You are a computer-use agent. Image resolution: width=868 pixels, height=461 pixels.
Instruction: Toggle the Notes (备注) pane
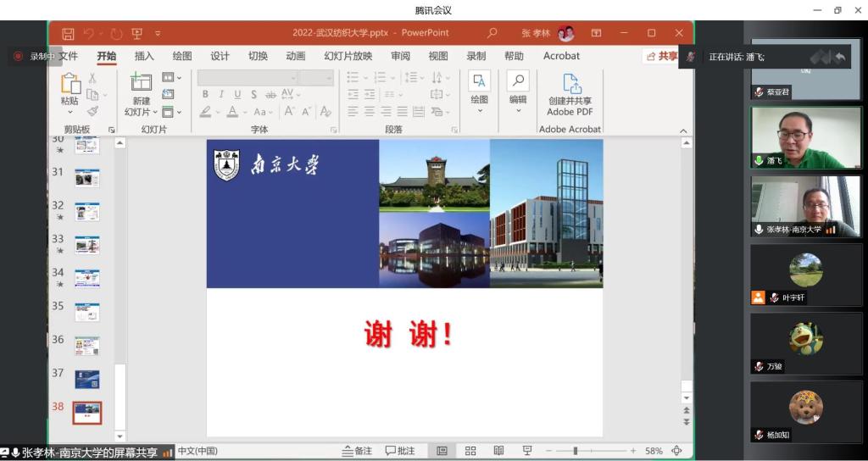click(x=357, y=451)
